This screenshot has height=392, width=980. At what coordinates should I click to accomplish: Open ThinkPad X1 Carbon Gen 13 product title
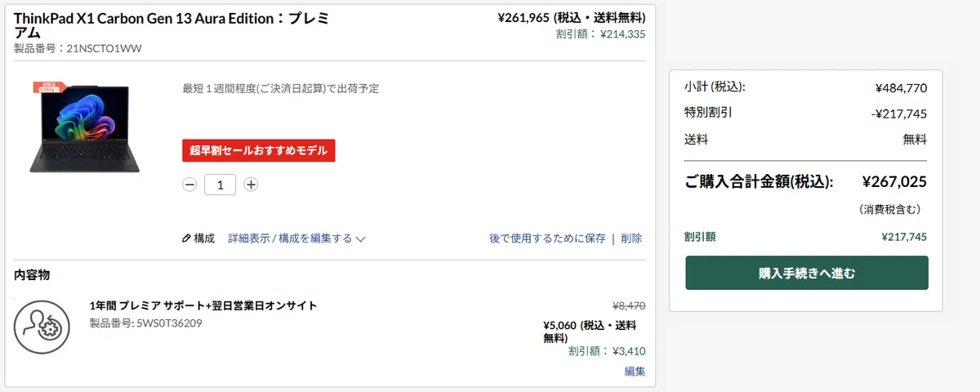(x=171, y=25)
